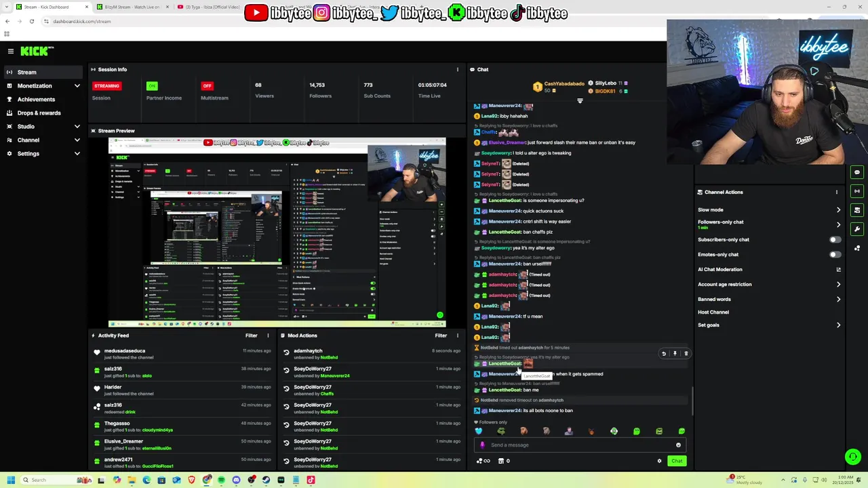Click reply arrow on hovered chat message
The image size is (868, 488).
(x=664, y=353)
